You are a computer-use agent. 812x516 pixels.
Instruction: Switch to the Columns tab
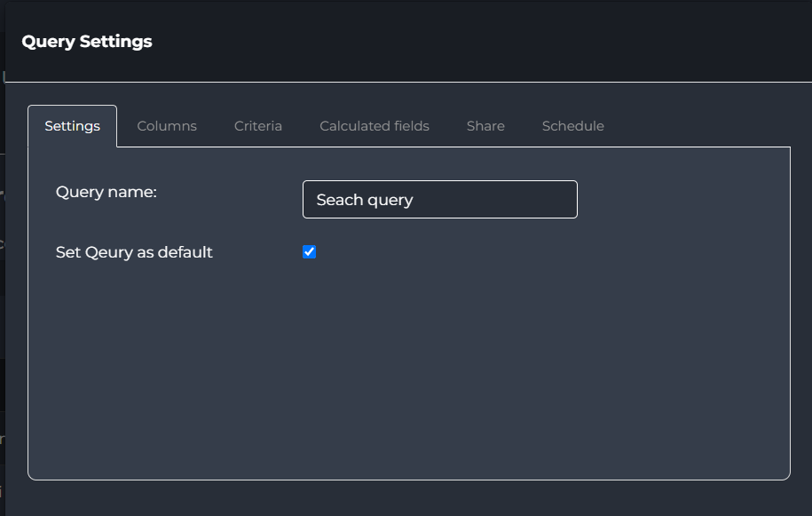167,126
